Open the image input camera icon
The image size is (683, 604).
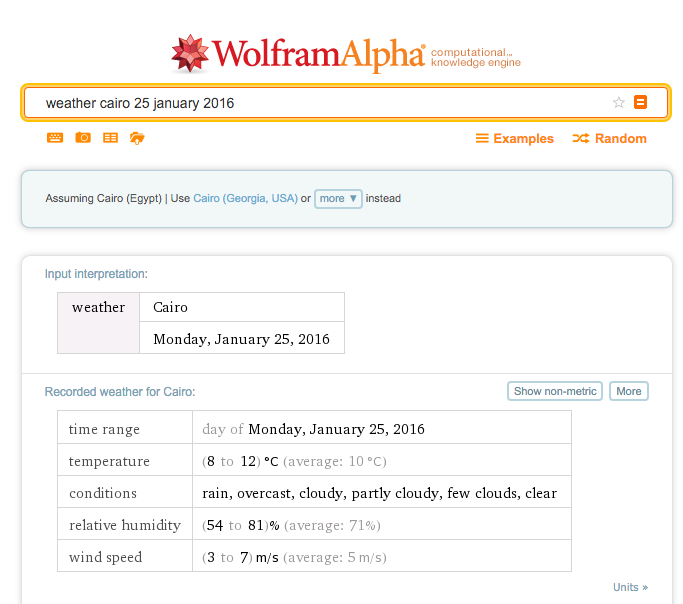[83, 138]
